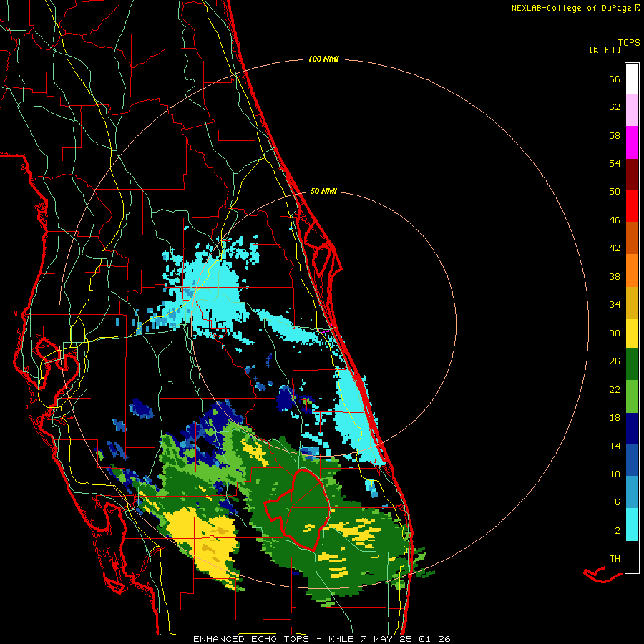Click the legend value 18
This screenshot has height=644, width=644.
pyautogui.click(x=615, y=418)
